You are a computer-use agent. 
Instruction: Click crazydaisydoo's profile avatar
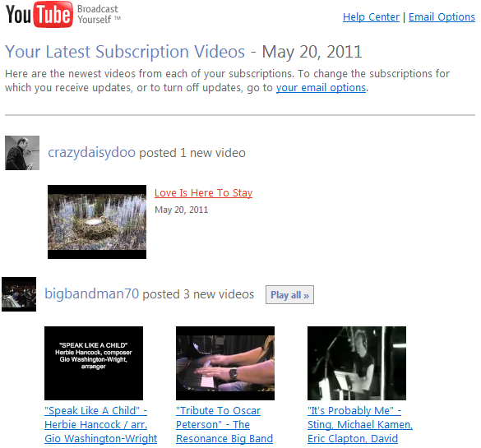22,153
